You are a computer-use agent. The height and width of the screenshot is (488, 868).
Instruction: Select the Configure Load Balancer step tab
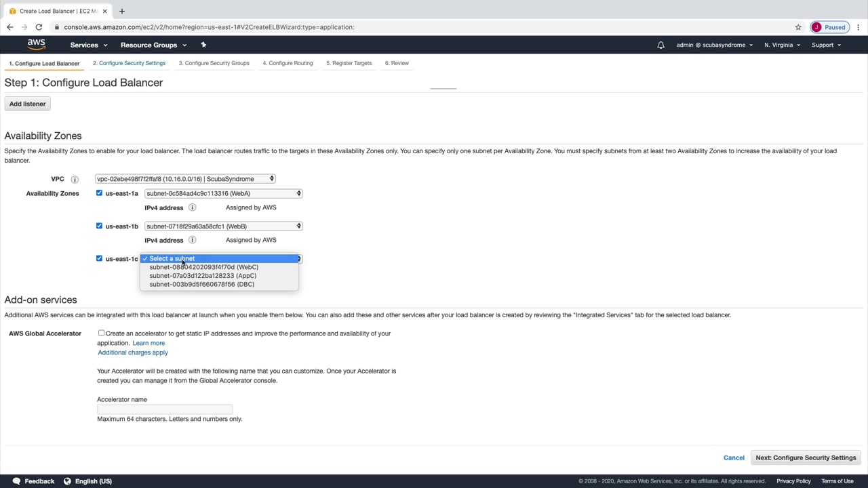(44, 64)
